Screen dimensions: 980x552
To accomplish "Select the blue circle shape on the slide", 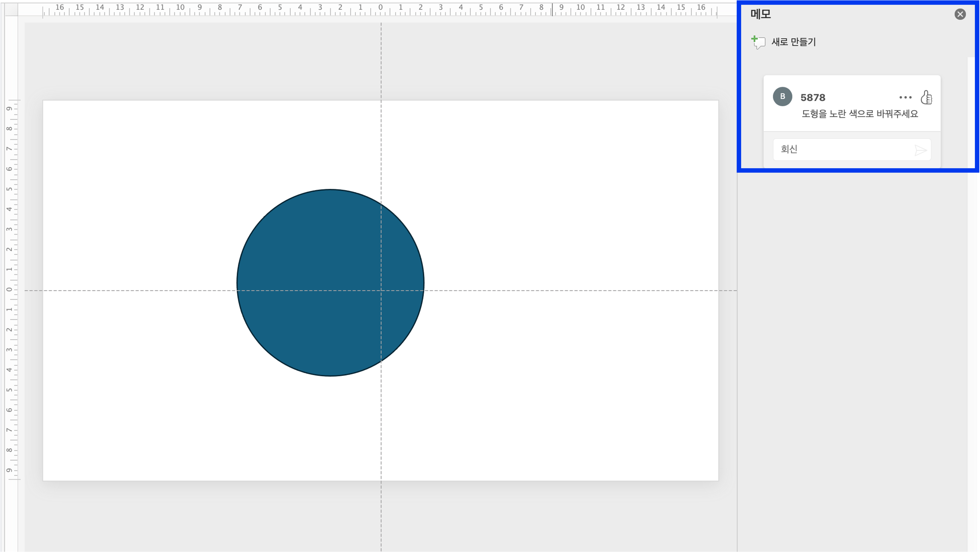I will click(x=330, y=283).
